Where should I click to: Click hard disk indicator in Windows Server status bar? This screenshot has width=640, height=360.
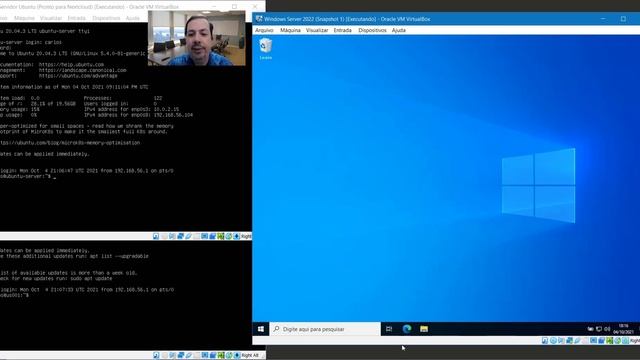545,340
